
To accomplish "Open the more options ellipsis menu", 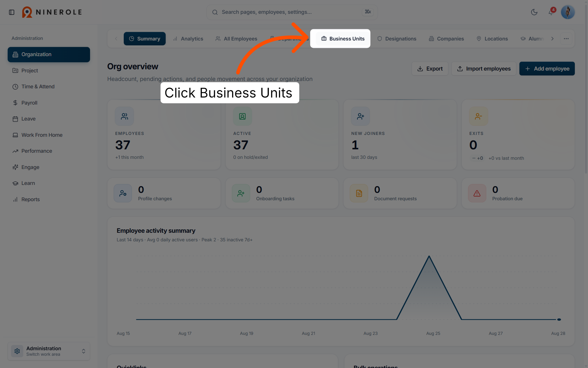I will pos(566,39).
